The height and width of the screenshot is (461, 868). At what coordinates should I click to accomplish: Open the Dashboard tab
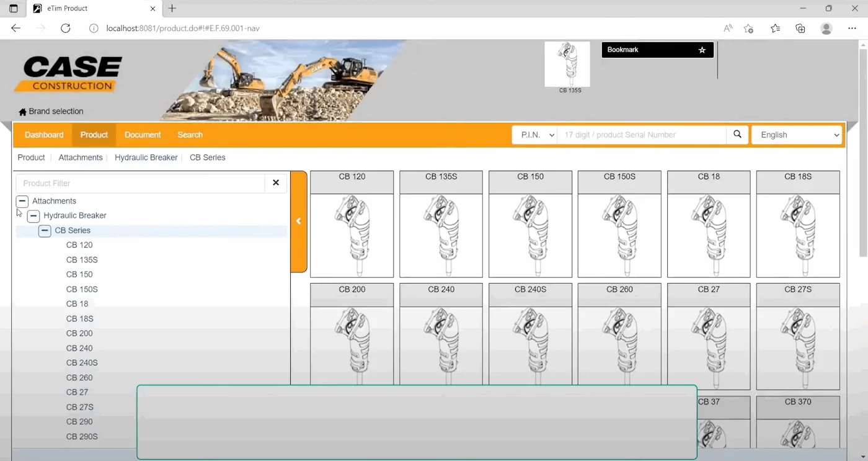pyautogui.click(x=44, y=135)
